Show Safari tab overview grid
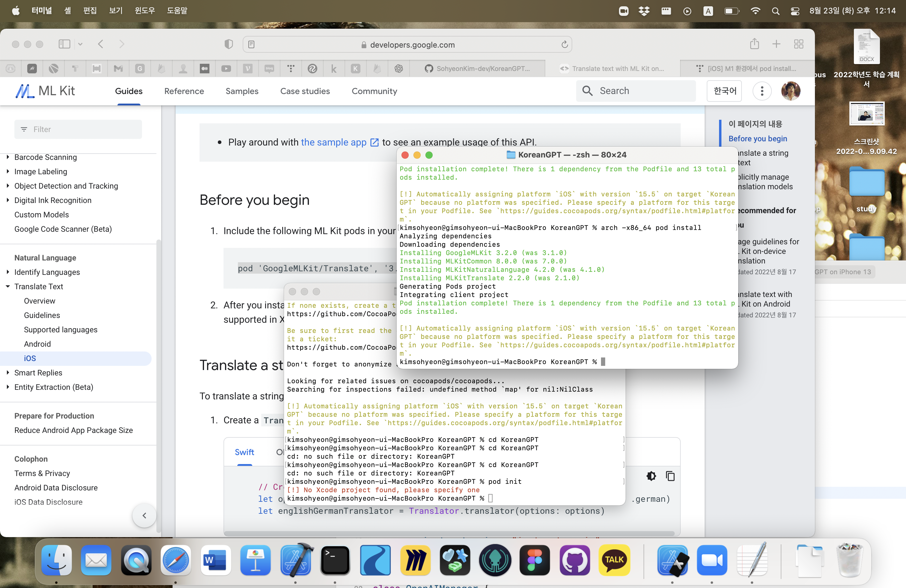The width and height of the screenshot is (906, 588). click(799, 44)
